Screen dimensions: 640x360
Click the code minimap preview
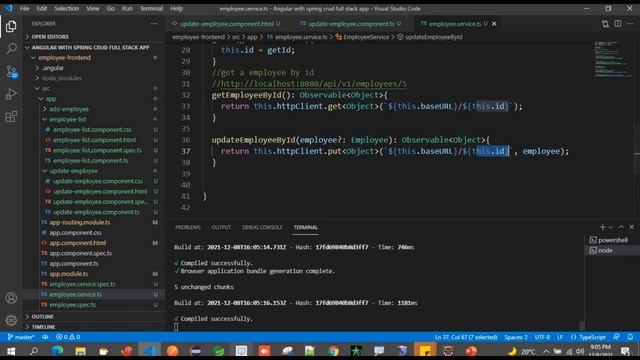613,59
